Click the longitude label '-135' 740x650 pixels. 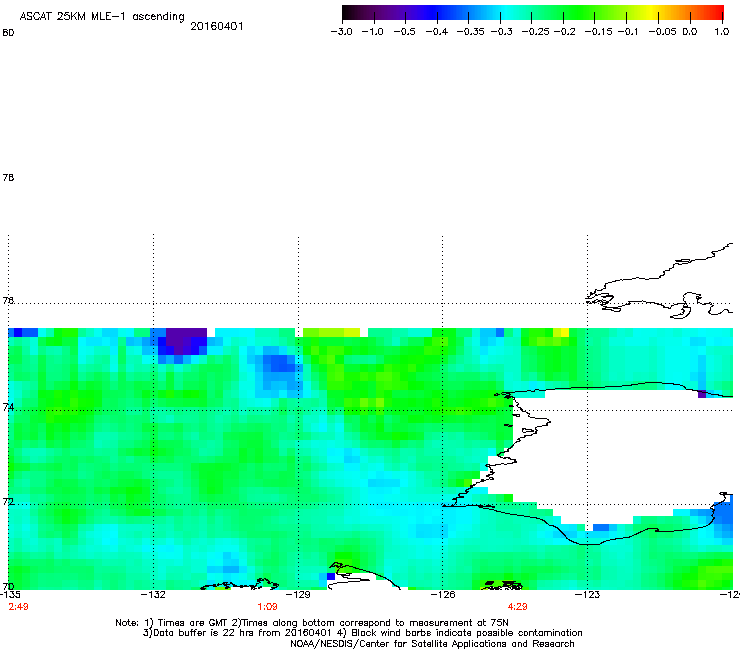10,595
